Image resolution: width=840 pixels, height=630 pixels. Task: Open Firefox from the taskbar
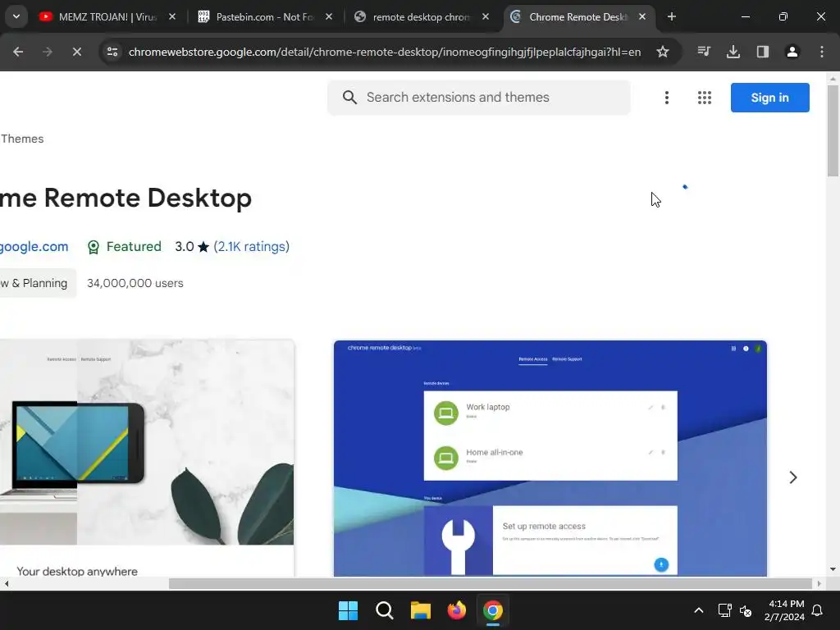point(456,610)
